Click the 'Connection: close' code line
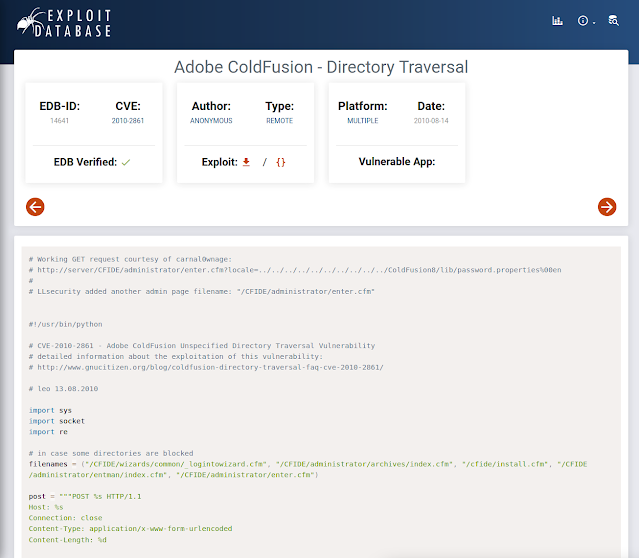 (66, 518)
